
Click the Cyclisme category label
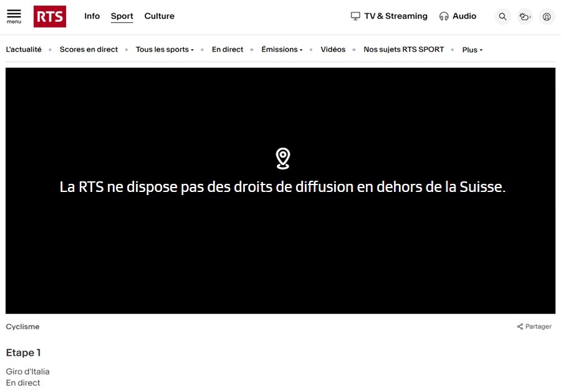[22, 327]
